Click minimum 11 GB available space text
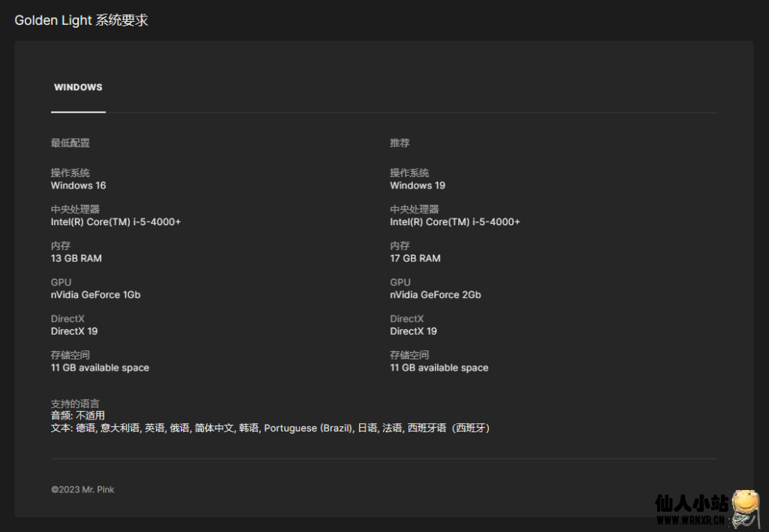Screen dimensions: 769x532 point(100,368)
